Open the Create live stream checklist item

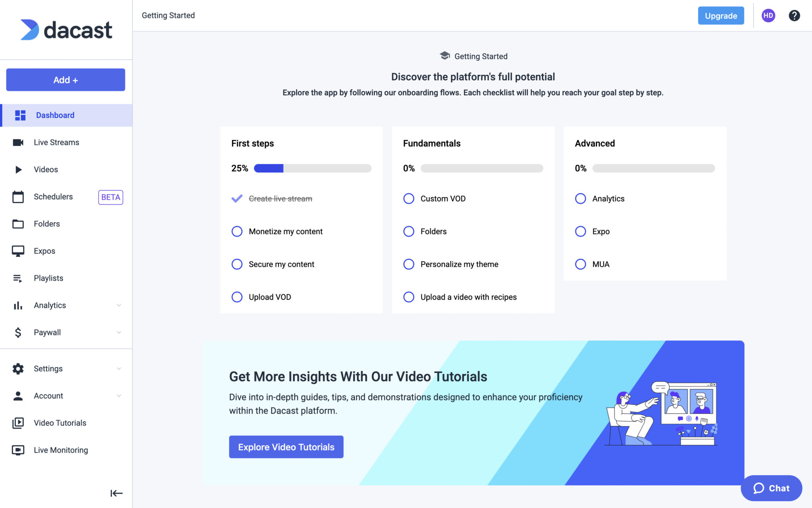[x=280, y=198]
